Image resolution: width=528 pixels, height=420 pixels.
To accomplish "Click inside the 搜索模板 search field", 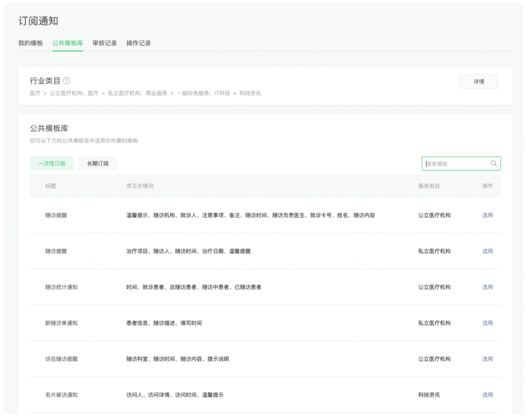I will pos(454,163).
